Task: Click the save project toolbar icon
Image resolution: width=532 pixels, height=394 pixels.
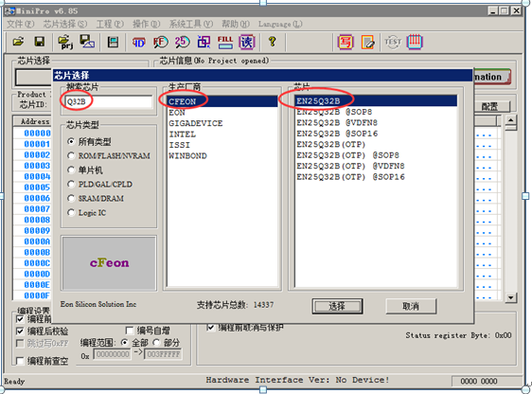Action: (87, 42)
